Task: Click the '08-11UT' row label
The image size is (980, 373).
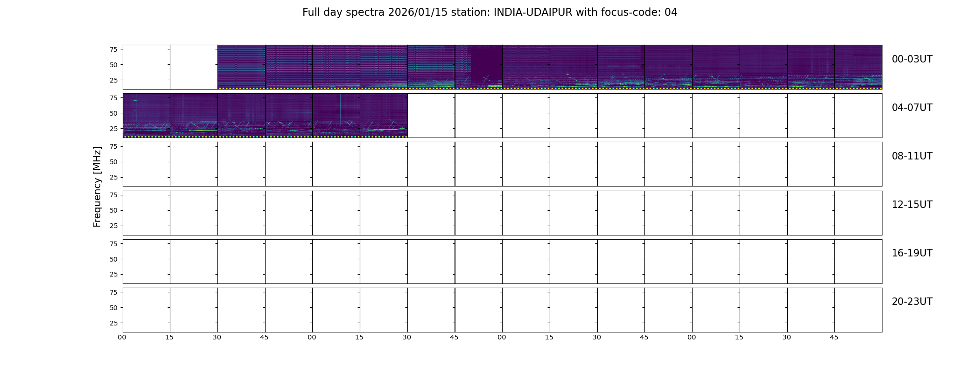Action: [912, 156]
